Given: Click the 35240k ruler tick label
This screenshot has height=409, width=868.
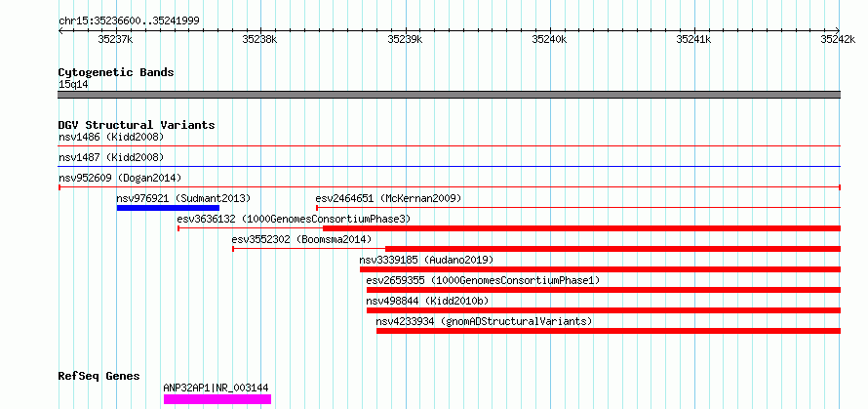Looking at the screenshot, I should 549,39.
